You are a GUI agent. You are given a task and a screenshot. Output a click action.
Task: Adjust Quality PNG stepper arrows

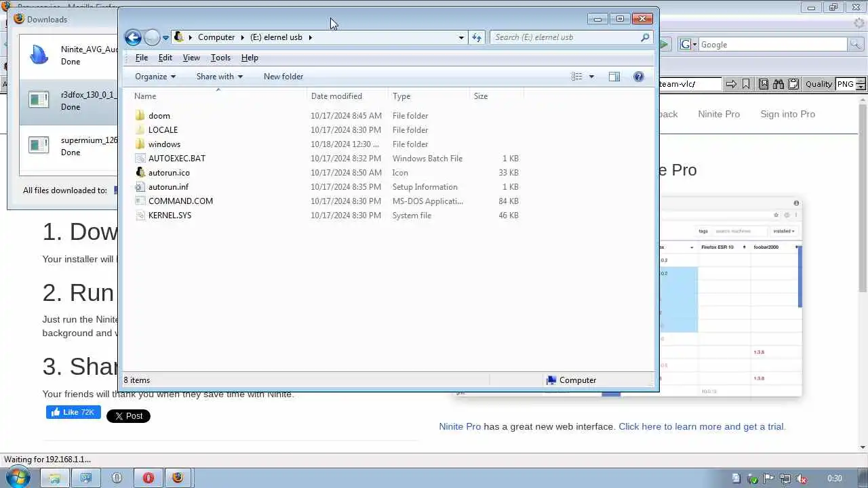(861, 84)
